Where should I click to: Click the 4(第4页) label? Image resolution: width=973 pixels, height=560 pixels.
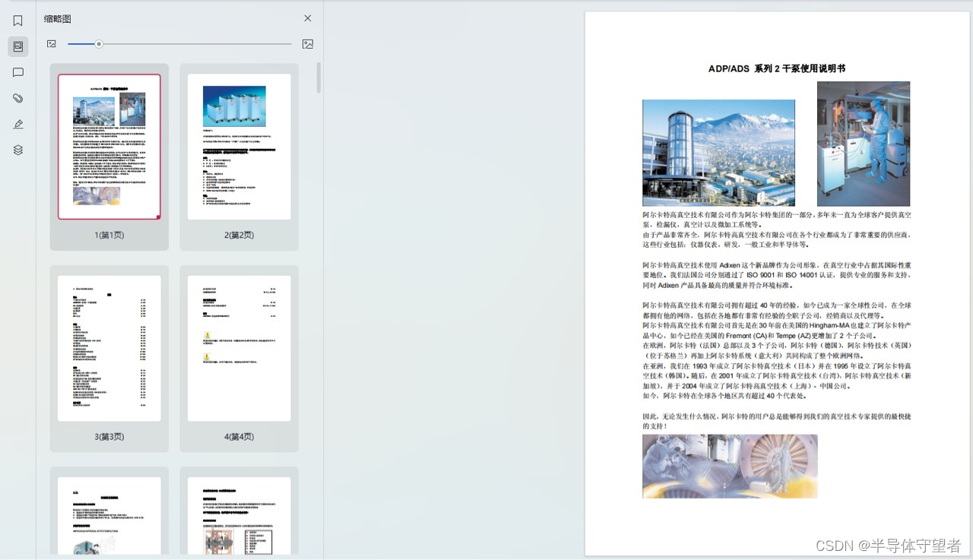(x=239, y=437)
